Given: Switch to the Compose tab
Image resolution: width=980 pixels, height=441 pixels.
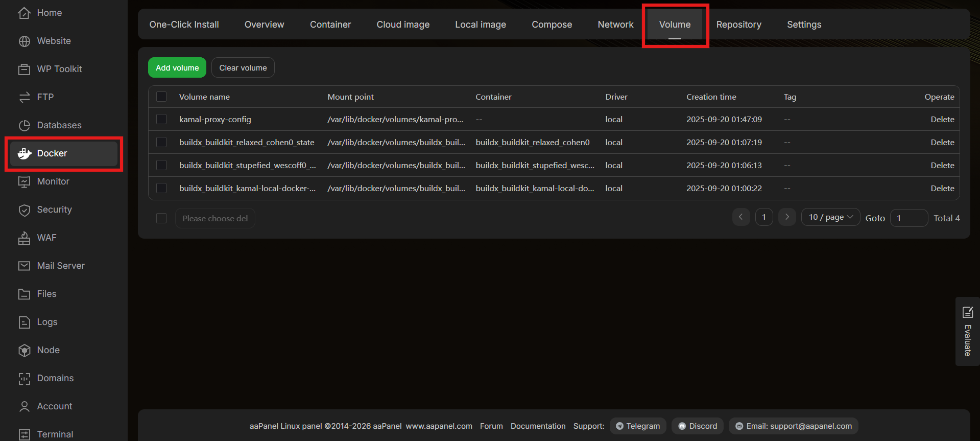Looking at the screenshot, I should coord(552,25).
